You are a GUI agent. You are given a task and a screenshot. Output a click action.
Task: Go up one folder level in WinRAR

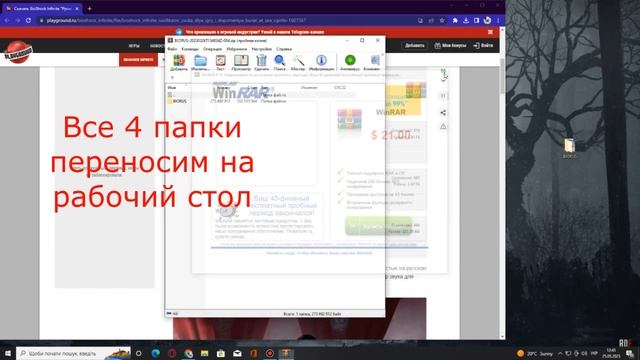tap(172, 77)
